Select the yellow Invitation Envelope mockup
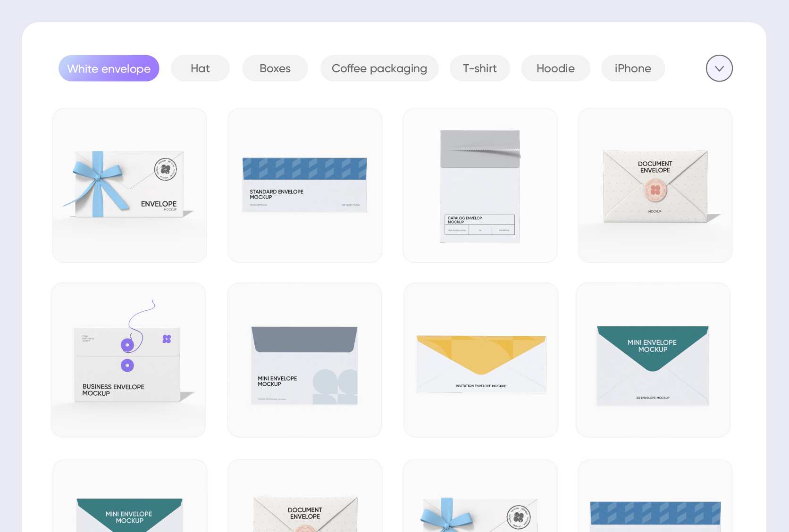The width and height of the screenshot is (789, 532). 480,360
